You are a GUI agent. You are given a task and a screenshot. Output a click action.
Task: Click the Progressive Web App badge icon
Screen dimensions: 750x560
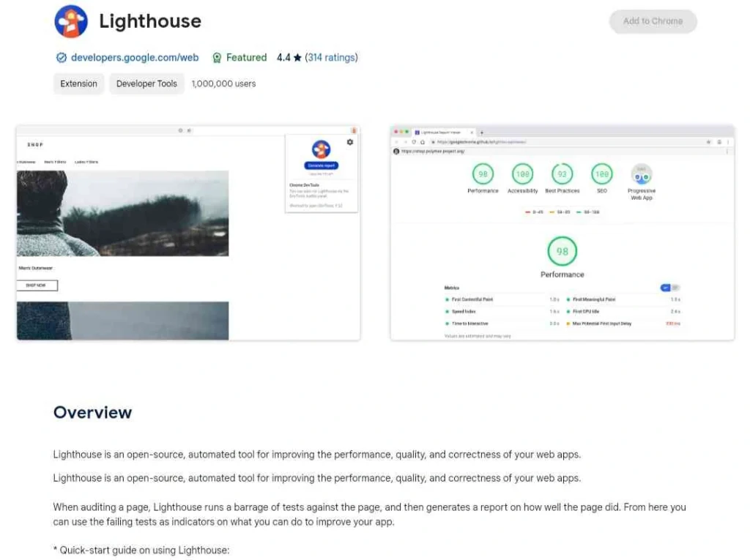(x=642, y=174)
